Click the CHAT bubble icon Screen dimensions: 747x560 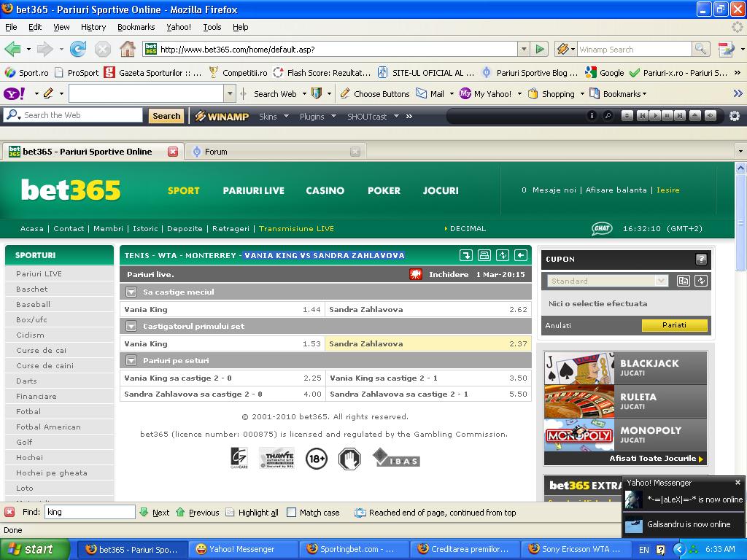[x=602, y=228]
